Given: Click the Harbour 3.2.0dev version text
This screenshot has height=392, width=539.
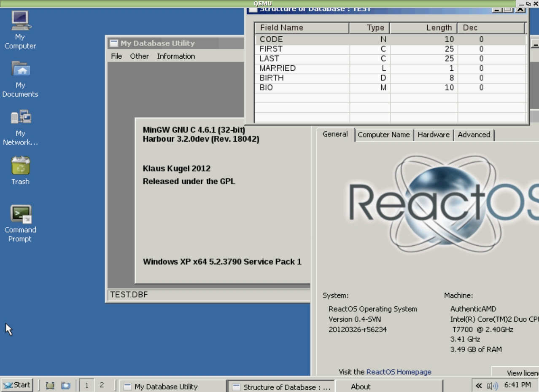Looking at the screenshot, I should coord(201,139).
